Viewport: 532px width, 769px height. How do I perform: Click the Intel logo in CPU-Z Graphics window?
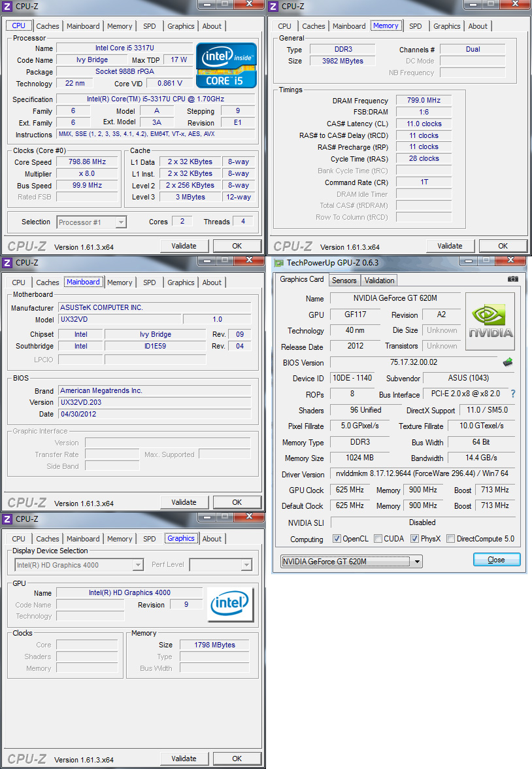click(x=229, y=604)
